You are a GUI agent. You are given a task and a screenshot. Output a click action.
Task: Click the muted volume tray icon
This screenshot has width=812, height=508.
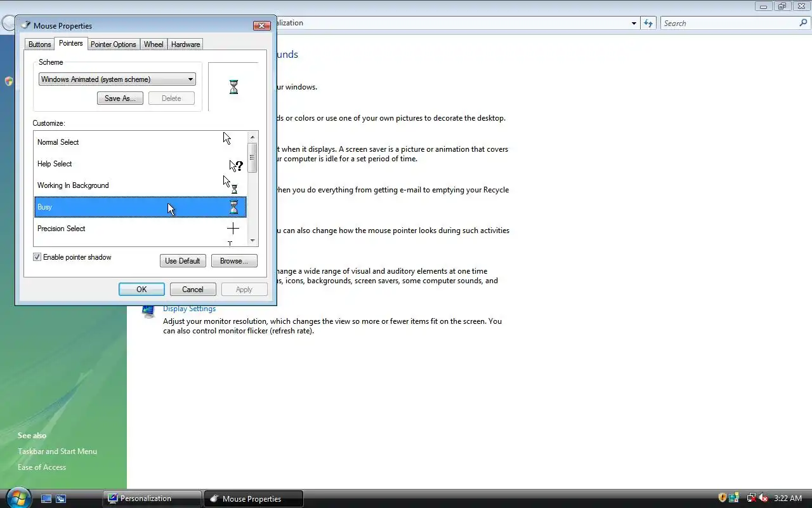[763, 498]
